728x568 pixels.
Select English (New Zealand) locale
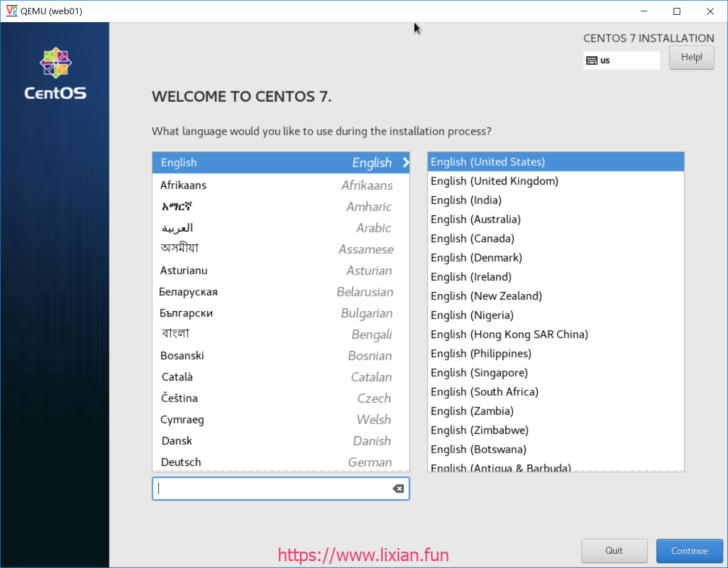556,296
